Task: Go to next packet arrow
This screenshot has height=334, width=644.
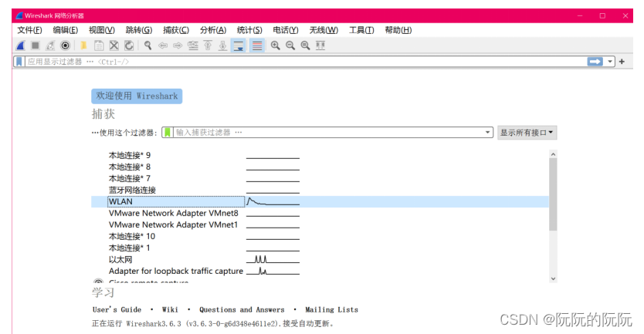Action: tap(178, 46)
